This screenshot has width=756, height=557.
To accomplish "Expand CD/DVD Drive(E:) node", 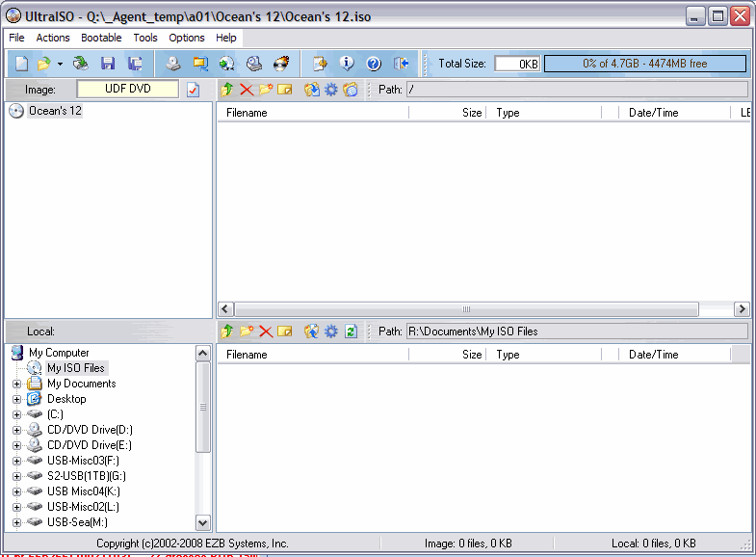I will 17,445.
